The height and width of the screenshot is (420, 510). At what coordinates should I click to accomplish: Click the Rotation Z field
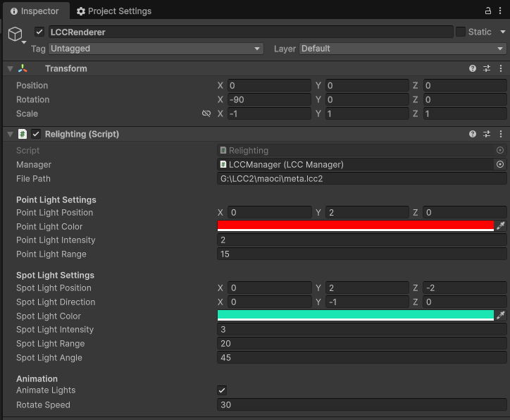465,99
